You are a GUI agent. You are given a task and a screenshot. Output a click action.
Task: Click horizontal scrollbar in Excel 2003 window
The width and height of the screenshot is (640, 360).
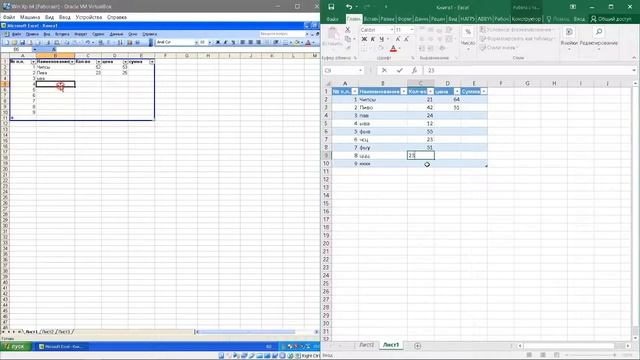(256, 332)
